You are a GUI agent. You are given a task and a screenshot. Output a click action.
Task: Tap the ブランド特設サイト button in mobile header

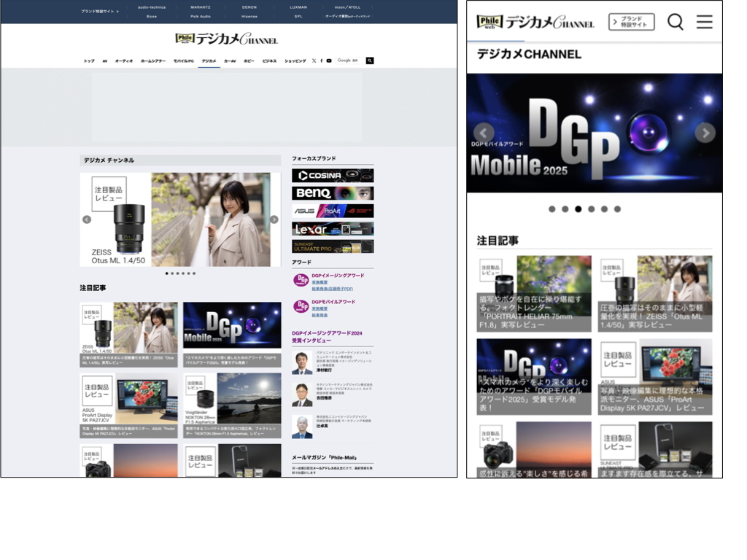point(631,22)
